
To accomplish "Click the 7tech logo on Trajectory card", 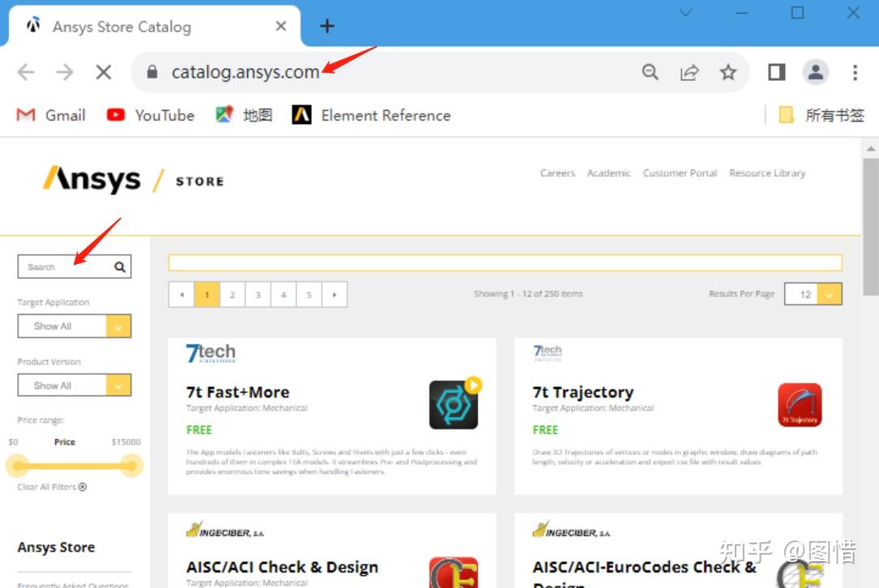I will (x=548, y=352).
